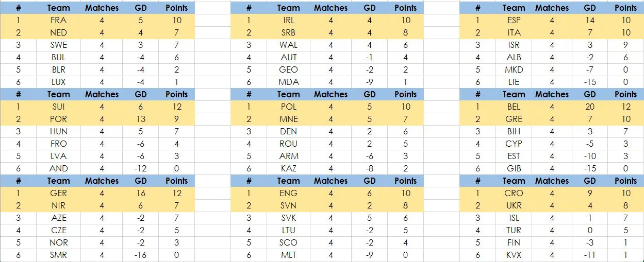Select POR's goal difference value 13
This screenshot has width=644, height=262.
pos(141,119)
